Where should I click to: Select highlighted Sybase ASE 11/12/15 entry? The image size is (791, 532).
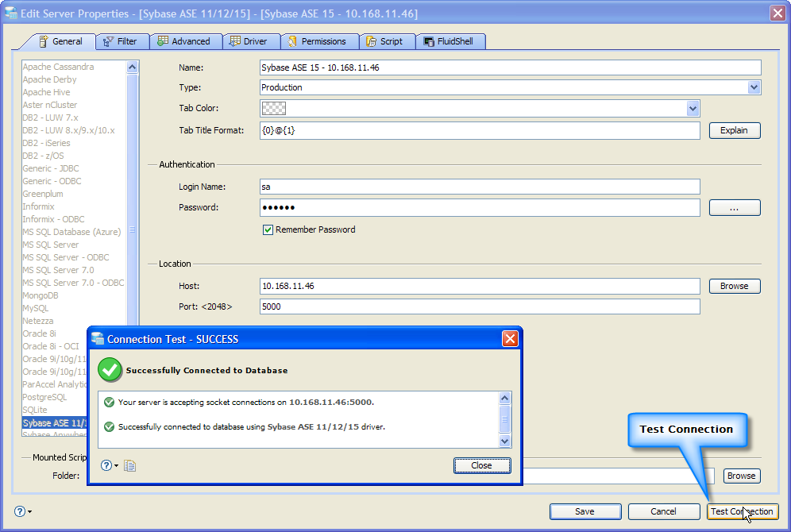coord(55,422)
